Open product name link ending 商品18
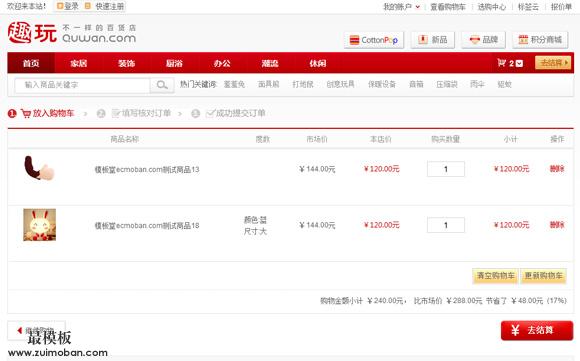Image resolution: width=580 pixels, height=361 pixels. tap(147, 225)
